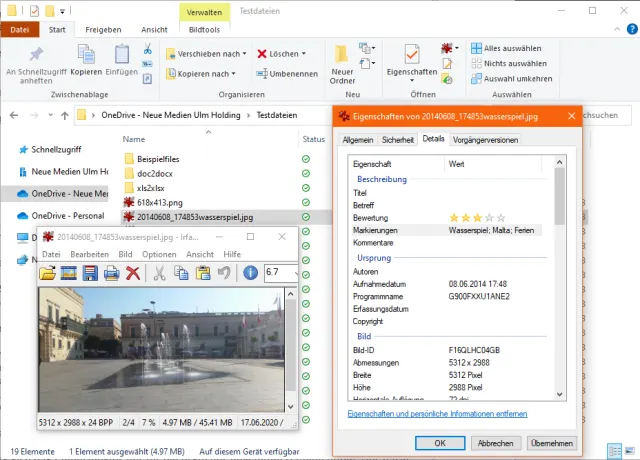Delete the file with red X icon
The image size is (640, 460).
pyautogui.click(x=132, y=273)
